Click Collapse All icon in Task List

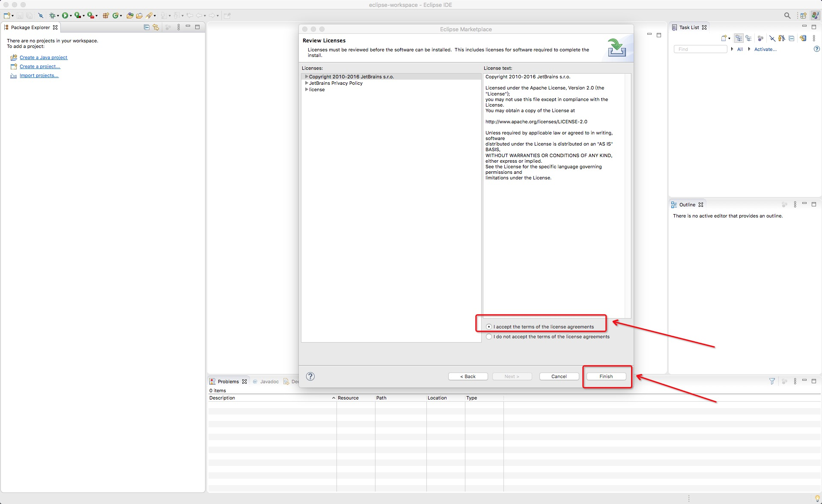coord(792,38)
